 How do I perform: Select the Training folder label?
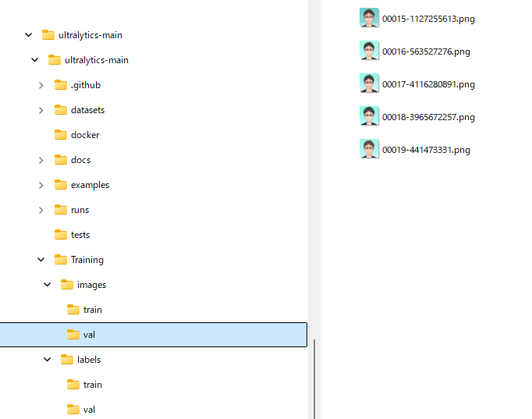(87, 261)
